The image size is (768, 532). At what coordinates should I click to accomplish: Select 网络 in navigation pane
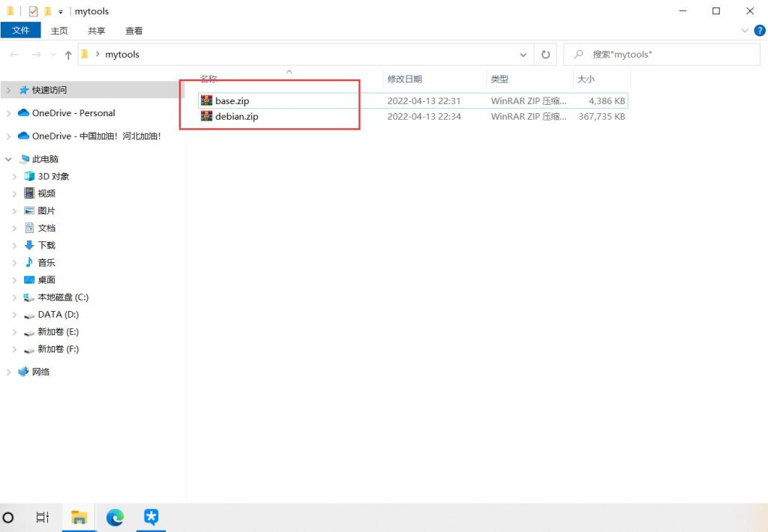[40, 372]
